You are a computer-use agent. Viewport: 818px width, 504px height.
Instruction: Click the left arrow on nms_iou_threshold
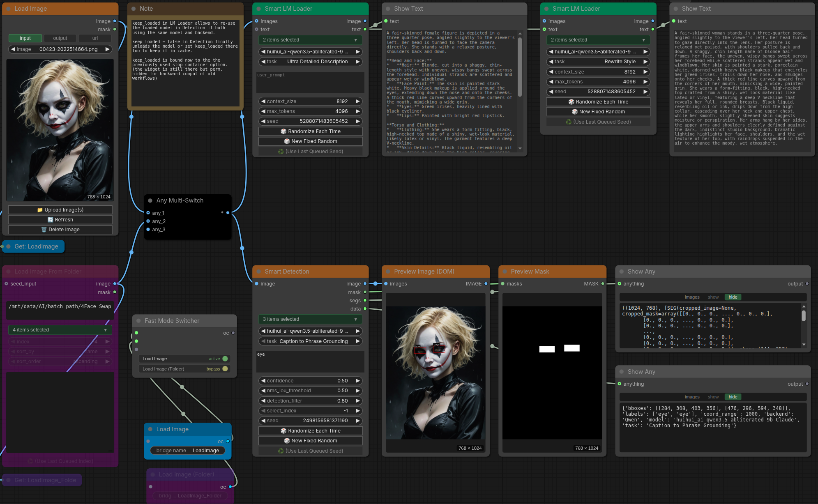[263, 391]
